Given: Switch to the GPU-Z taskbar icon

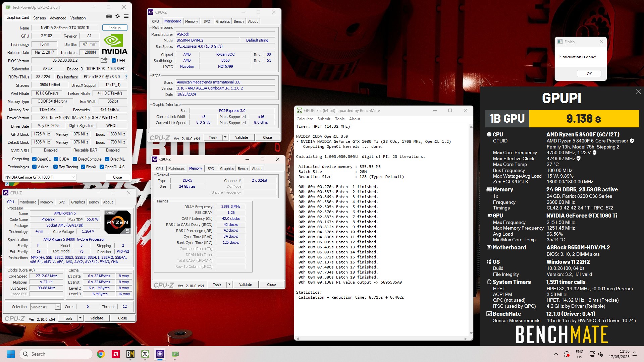Looking at the screenshot, I should (x=175, y=354).
